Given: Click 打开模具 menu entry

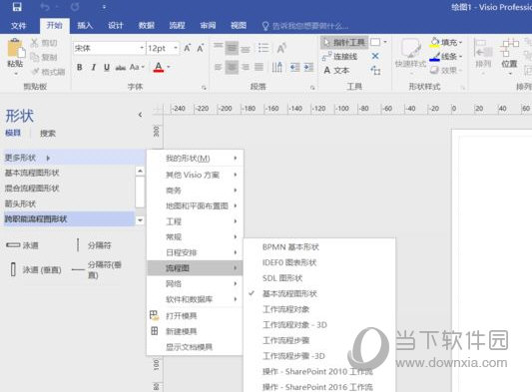Looking at the screenshot, I should click(195, 316).
